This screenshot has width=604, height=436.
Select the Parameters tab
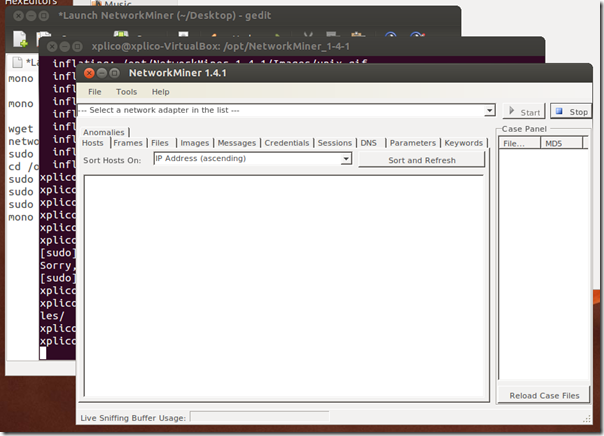click(x=413, y=143)
